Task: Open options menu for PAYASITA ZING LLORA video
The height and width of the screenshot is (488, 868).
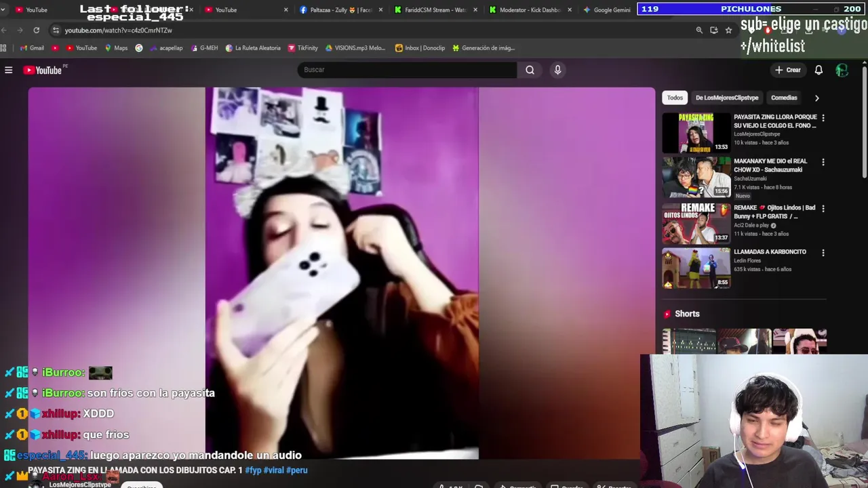Action: [823, 118]
